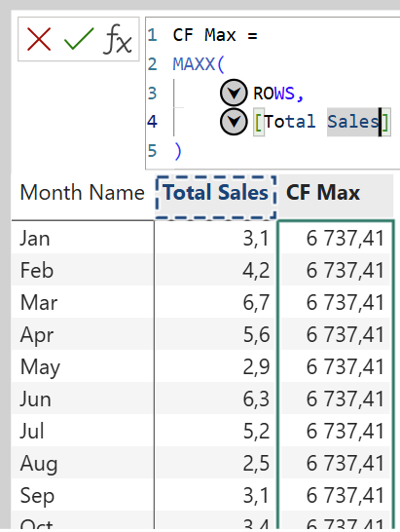
Task: Select the Total Sales value 5,2 for Jul
Action: pos(256,432)
